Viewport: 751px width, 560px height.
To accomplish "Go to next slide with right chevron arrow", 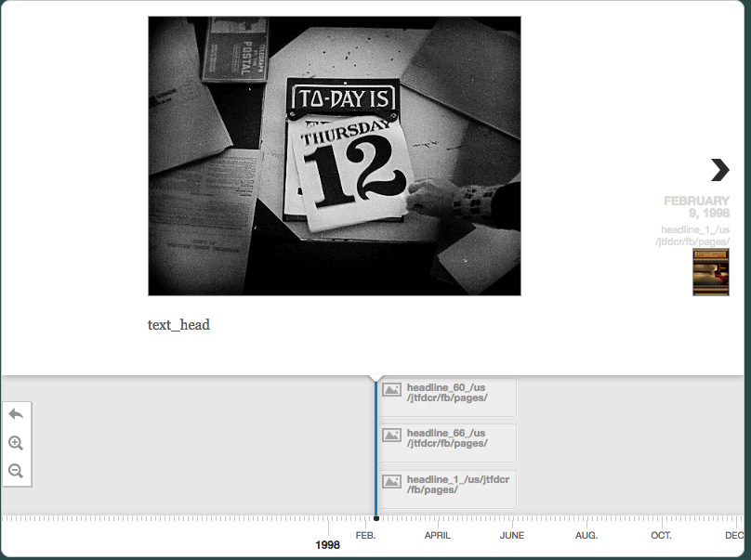I will pyautogui.click(x=720, y=170).
